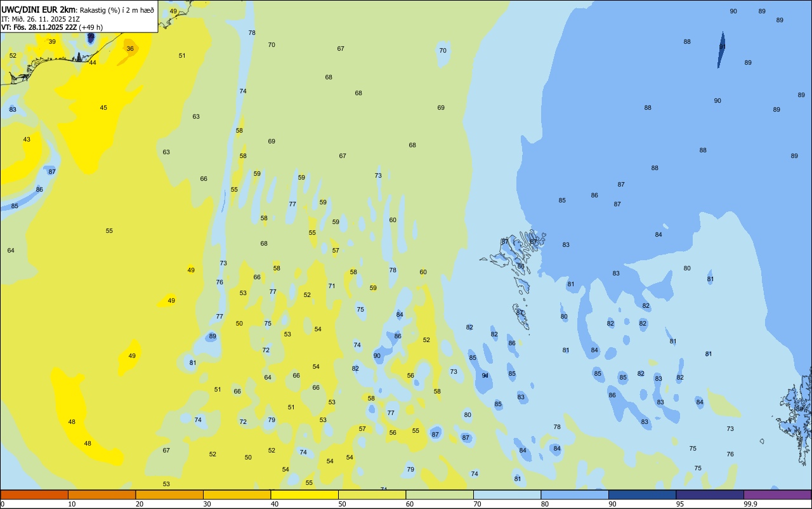Click the 0 label under the color scale
The image size is (812, 509).
(x=3, y=504)
